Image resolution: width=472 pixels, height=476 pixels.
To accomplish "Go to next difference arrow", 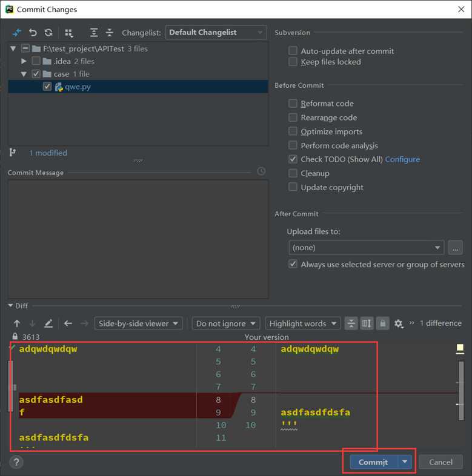I will [x=33, y=323].
